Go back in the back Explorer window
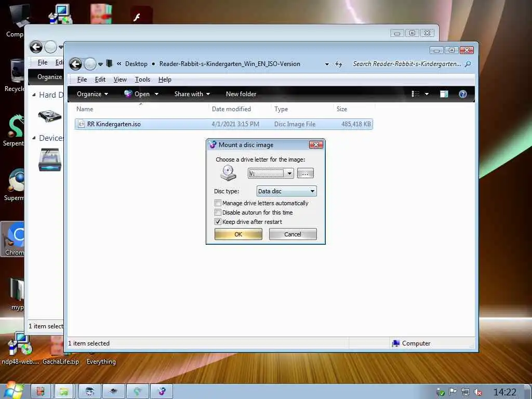The image size is (532, 399). point(36,47)
